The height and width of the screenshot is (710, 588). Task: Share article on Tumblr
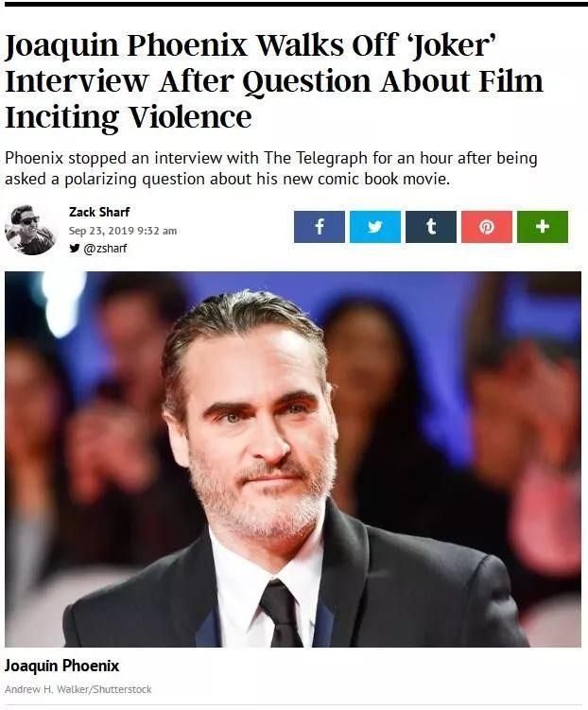431,226
